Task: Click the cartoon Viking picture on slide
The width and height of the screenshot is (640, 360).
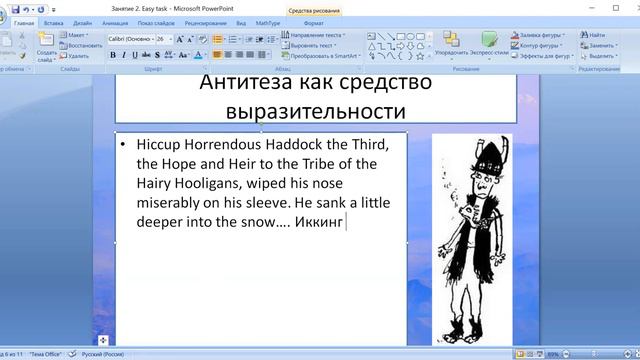Action: (x=472, y=240)
